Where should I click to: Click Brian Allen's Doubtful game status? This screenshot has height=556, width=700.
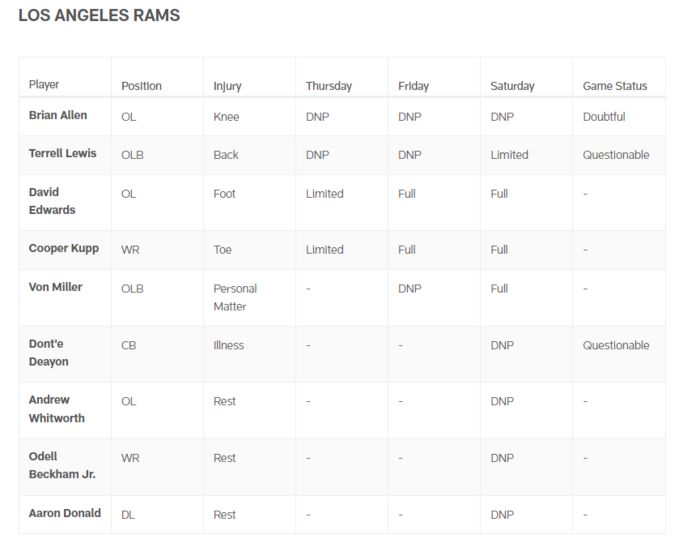(x=604, y=117)
